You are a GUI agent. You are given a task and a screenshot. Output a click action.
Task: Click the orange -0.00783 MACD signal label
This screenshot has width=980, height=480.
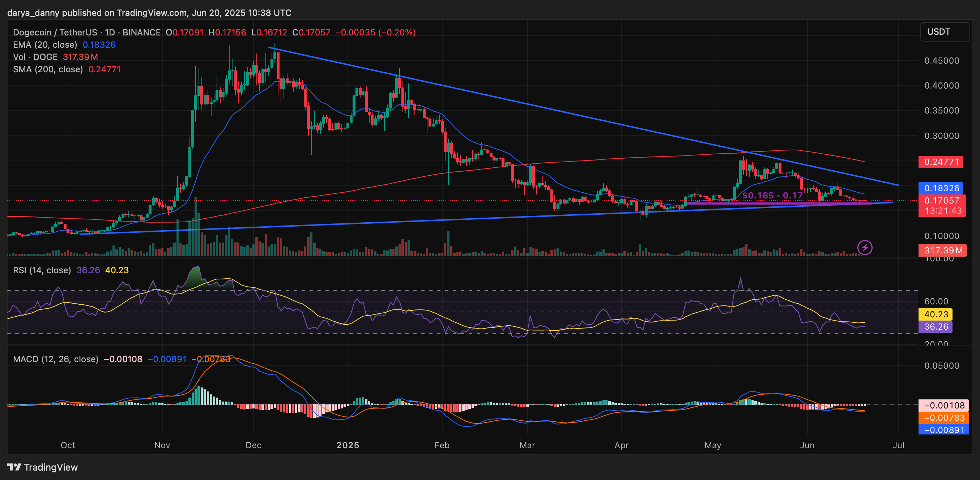click(x=943, y=417)
